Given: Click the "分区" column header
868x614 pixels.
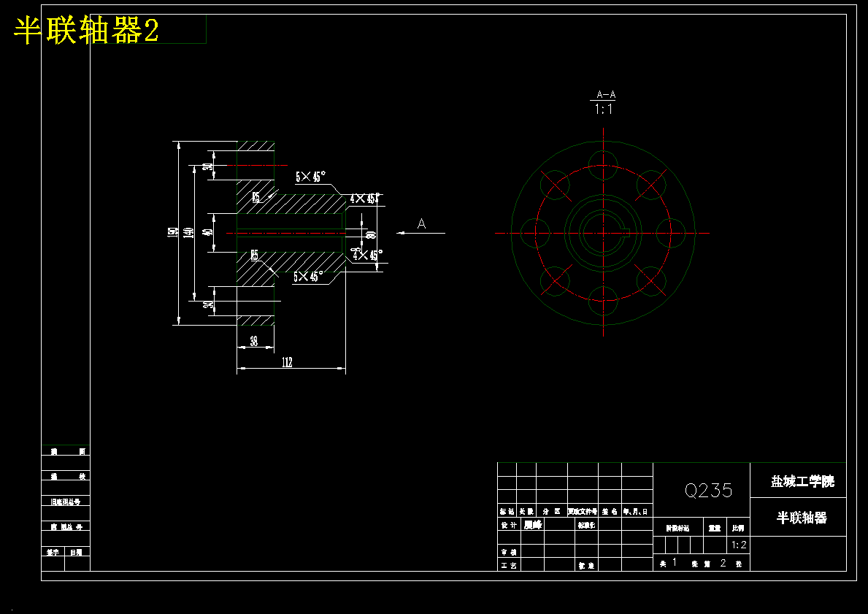Looking at the screenshot, I should [x=551, y=512].
